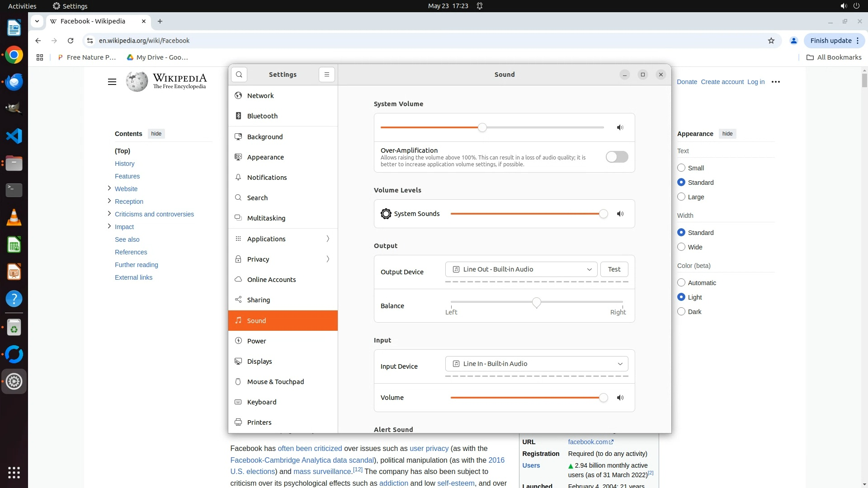
Task: Open the Settings hamburger menu icon
Action: pos(327,75)
